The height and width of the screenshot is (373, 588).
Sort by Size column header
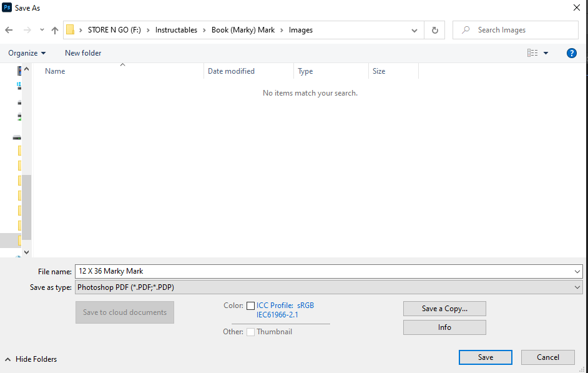click(394, 71)
